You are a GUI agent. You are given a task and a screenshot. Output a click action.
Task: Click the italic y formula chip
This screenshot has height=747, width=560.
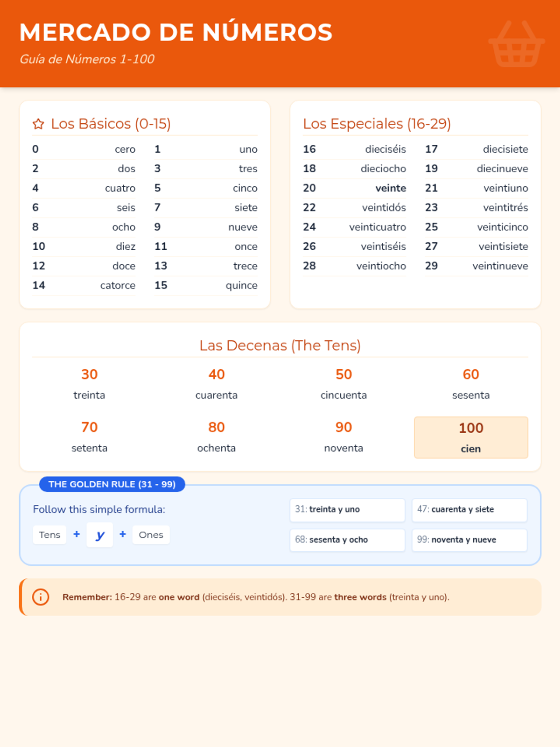click(100, 535)
